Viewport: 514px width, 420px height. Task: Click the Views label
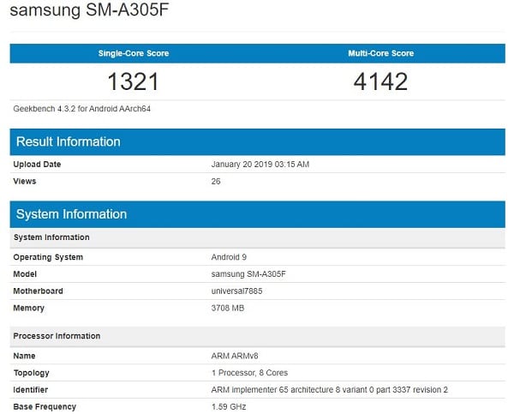(x=25, y=182)
